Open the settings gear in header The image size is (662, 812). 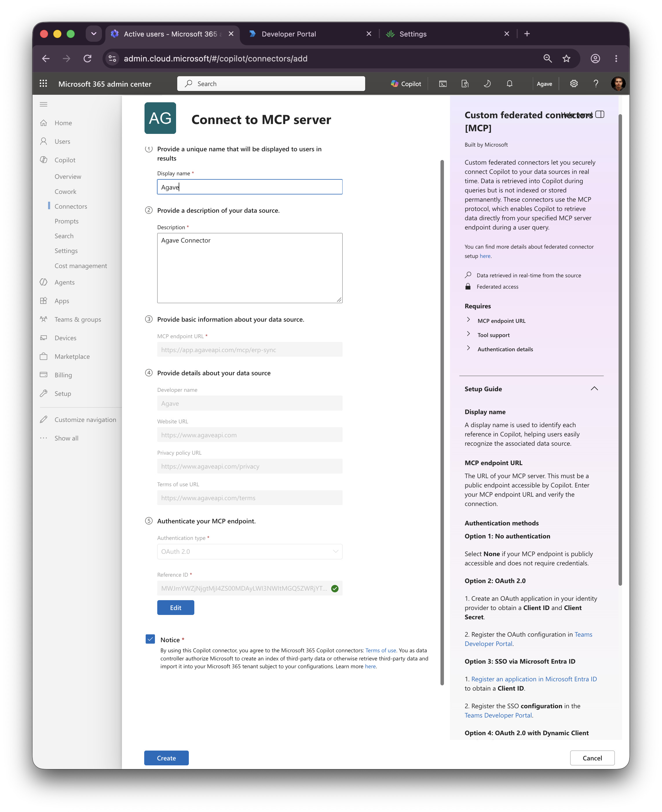pos(573,83)
